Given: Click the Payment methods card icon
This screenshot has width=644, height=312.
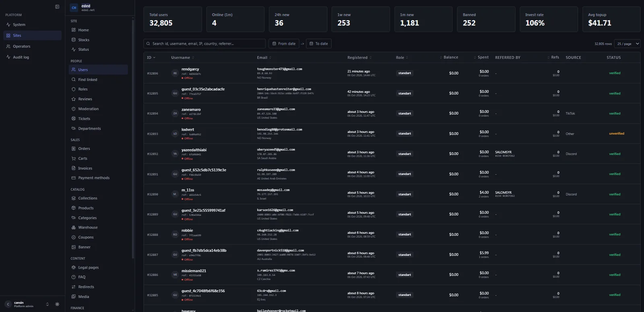Looking at the screenshot, I should pyautogui.click(x=74, y=178).
